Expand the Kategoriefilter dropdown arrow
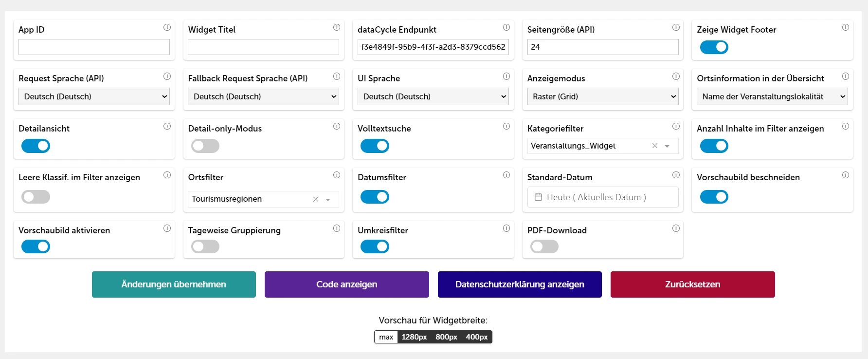 667,146
